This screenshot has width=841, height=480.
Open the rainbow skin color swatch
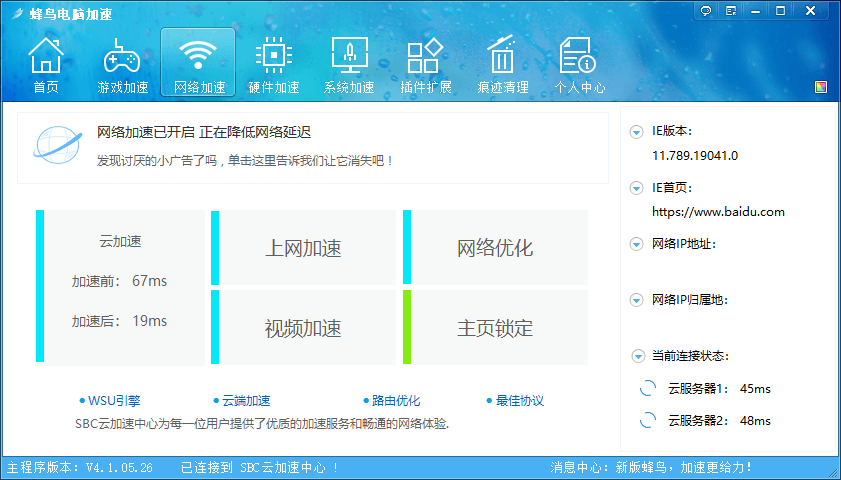pyautogui.click(x=821, y=87)
